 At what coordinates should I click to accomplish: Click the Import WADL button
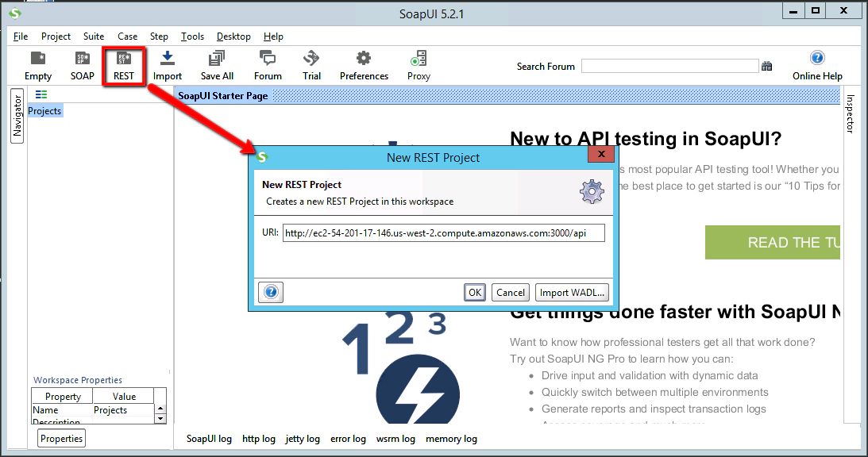[572, 292]
